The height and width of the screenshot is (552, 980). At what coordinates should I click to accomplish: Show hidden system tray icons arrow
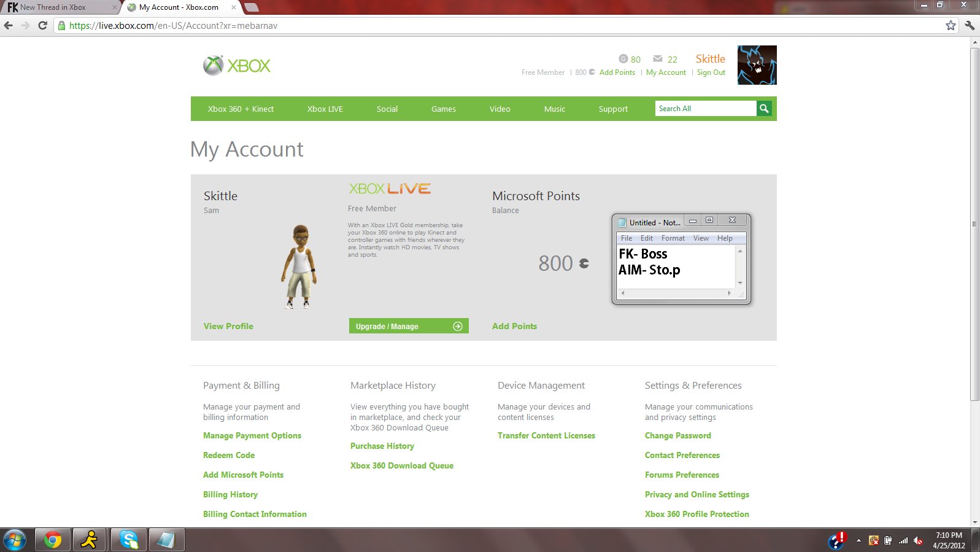858,540
